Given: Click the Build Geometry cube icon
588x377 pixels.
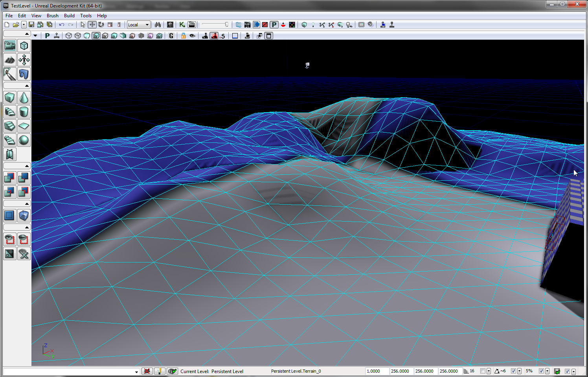Looking at the screenshot, I should 304,24.
